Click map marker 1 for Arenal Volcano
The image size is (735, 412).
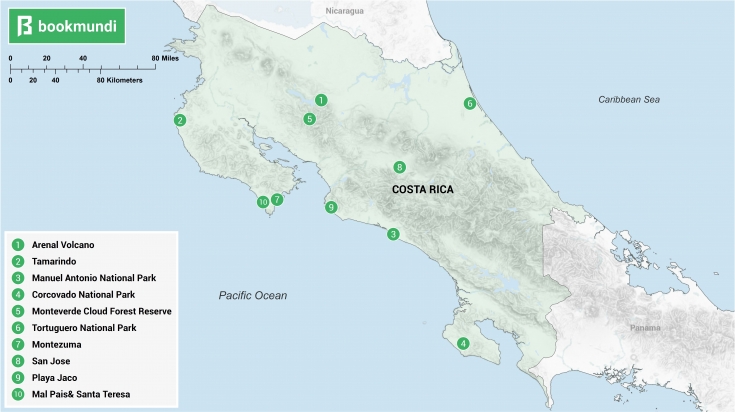(321, 100)
